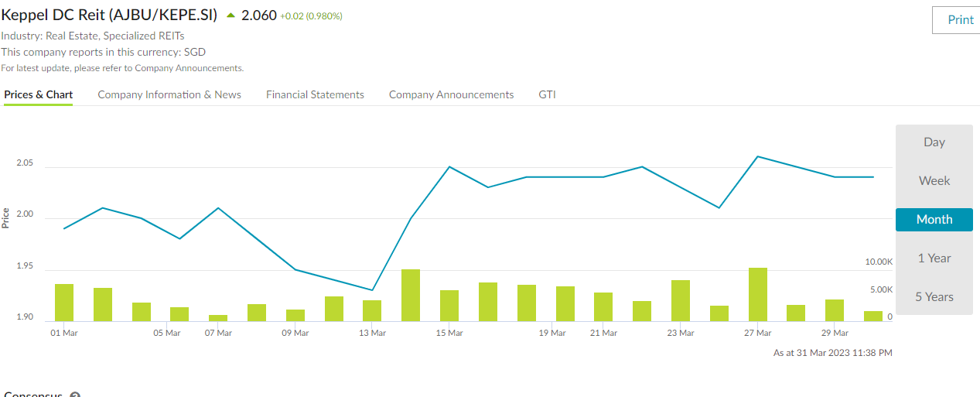
Task: Click the 2.00 price axis label
Action: [x=26, y=215]
